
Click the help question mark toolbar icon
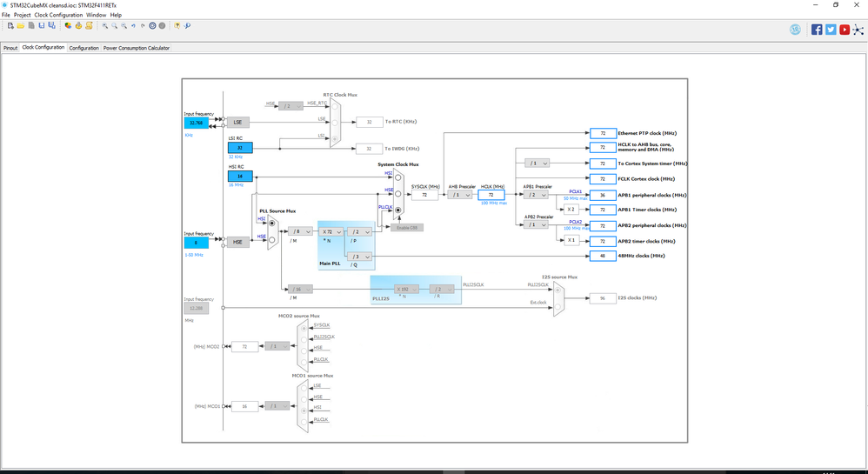click(177, 25)
